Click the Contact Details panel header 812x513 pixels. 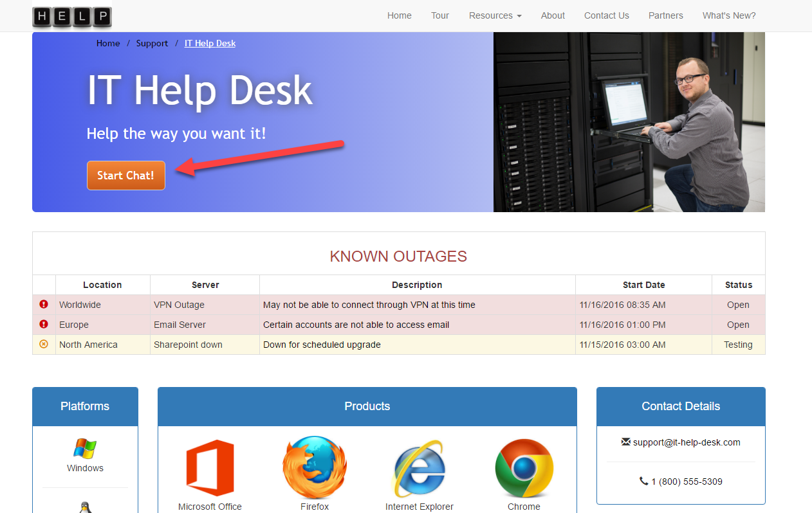click(681, 406)
